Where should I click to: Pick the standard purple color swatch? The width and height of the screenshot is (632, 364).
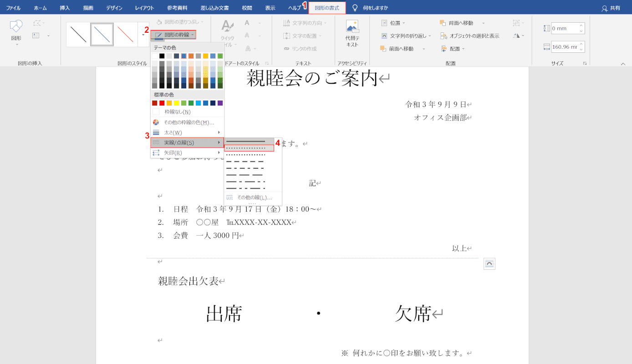(220, 103)
